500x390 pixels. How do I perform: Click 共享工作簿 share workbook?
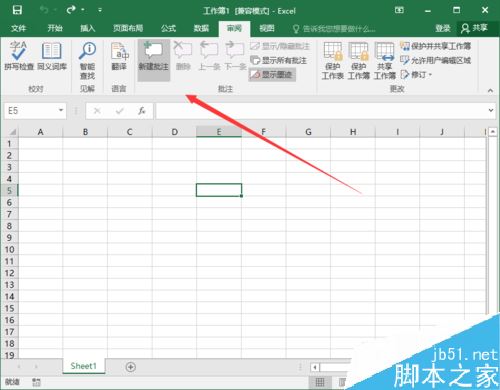tap(384, 60)
